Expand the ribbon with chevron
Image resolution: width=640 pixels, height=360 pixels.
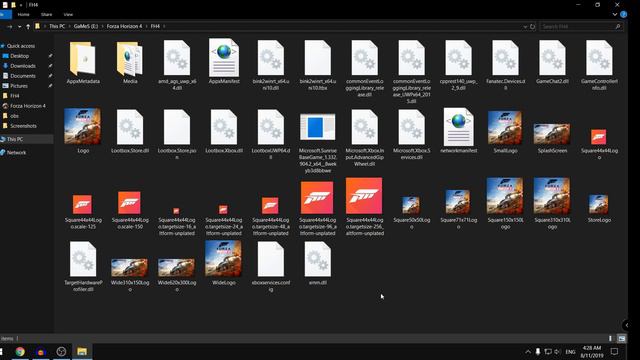[x=615, y=14]
